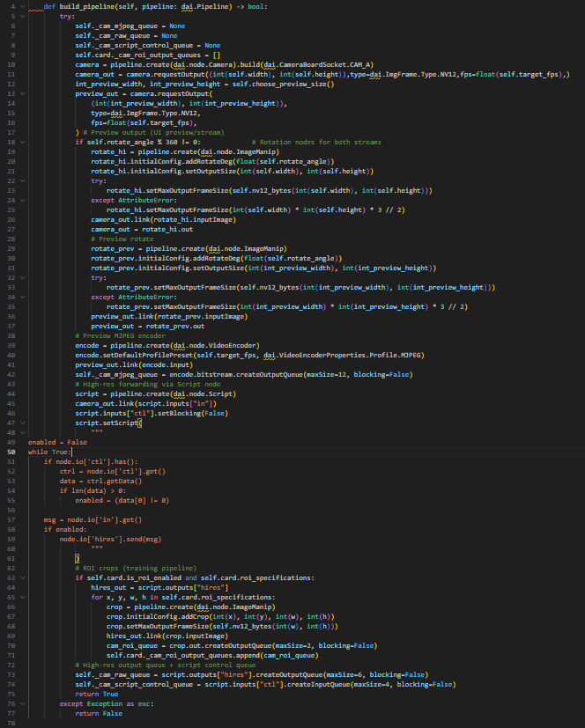Click addRotateDeg on line 20
The image size is (585, 728).
209,162
